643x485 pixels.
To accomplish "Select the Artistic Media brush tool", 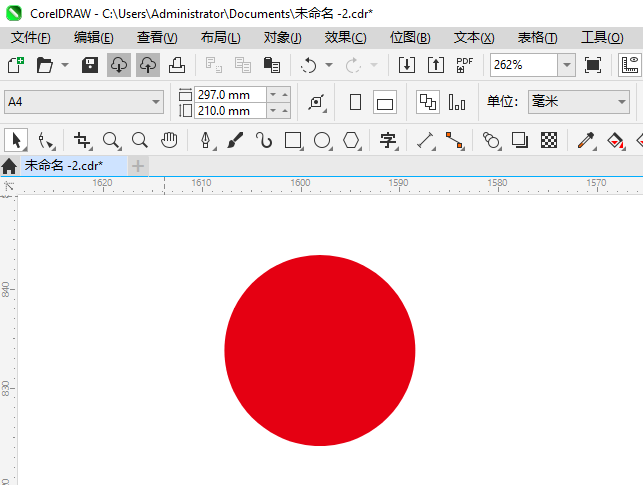I will tap(235, 141).
